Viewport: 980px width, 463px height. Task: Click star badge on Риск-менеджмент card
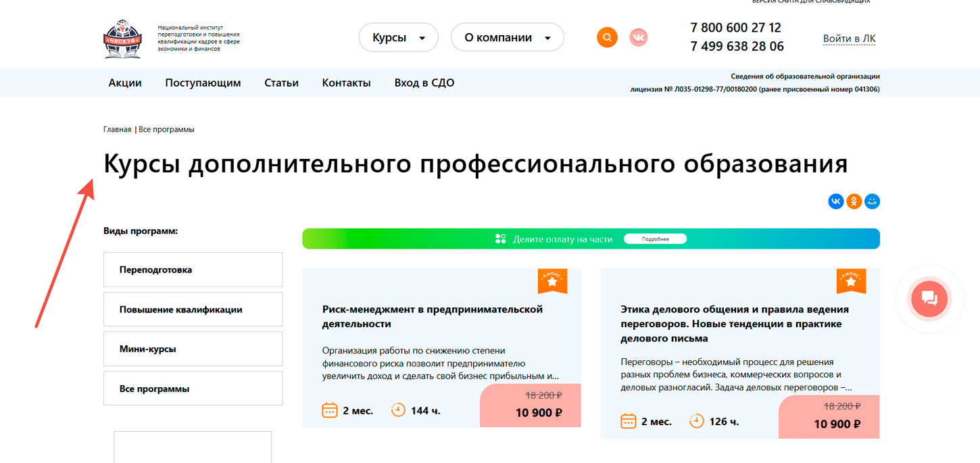click(x=552, y=281)
